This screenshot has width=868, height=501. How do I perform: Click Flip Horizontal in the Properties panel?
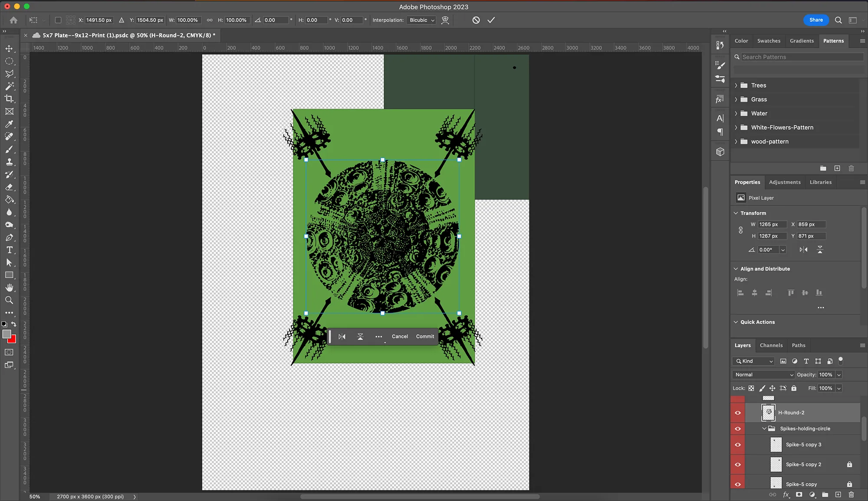coord(804,249)
